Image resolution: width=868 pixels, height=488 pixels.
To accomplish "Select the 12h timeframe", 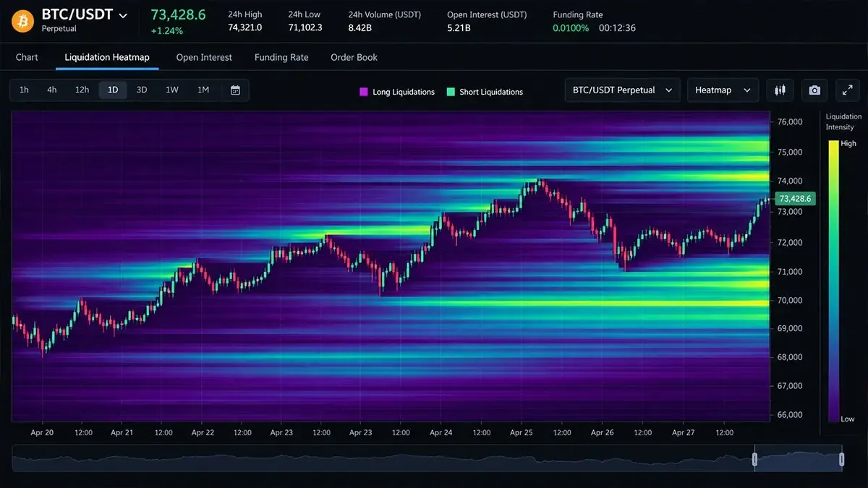I will point(82,90).
